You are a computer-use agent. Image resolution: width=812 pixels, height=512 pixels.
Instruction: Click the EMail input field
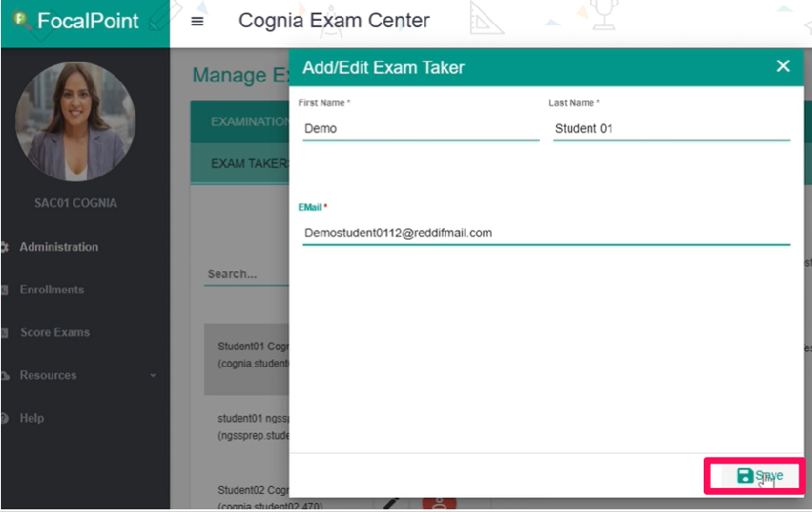click(x=546, y=233)
